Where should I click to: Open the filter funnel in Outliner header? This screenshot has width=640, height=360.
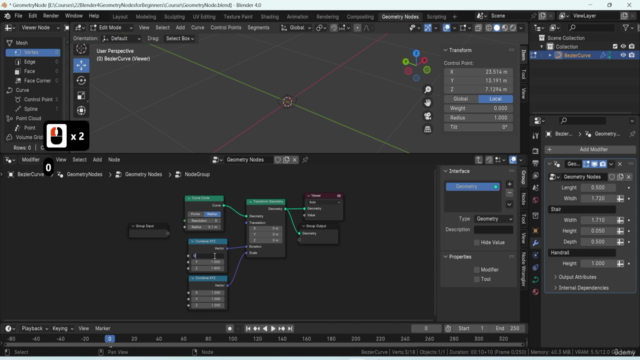point(626,28)
